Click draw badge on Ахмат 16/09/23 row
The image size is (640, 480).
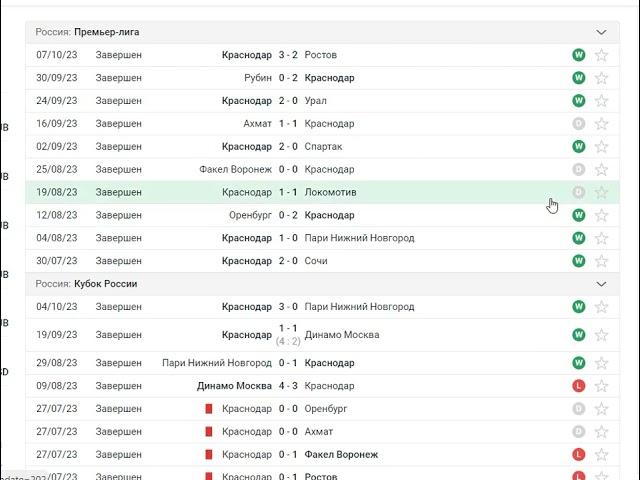579,124
